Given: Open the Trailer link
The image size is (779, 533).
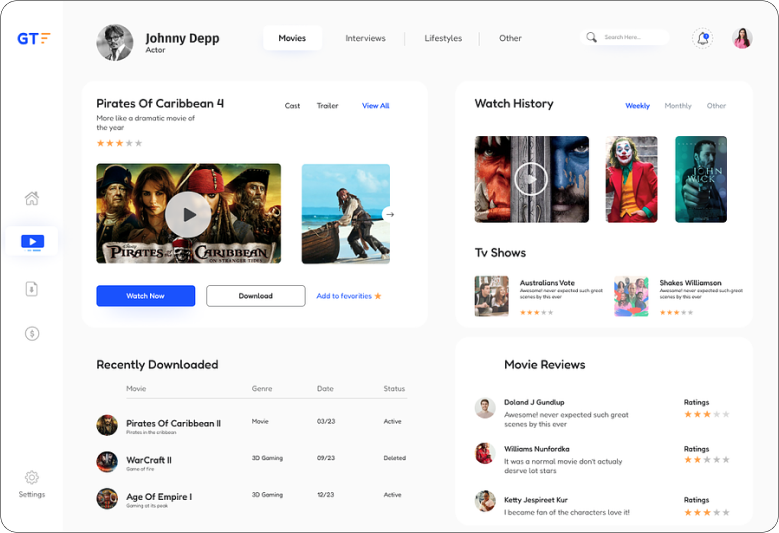Looking at the screenshot, I should click(327, 106).
